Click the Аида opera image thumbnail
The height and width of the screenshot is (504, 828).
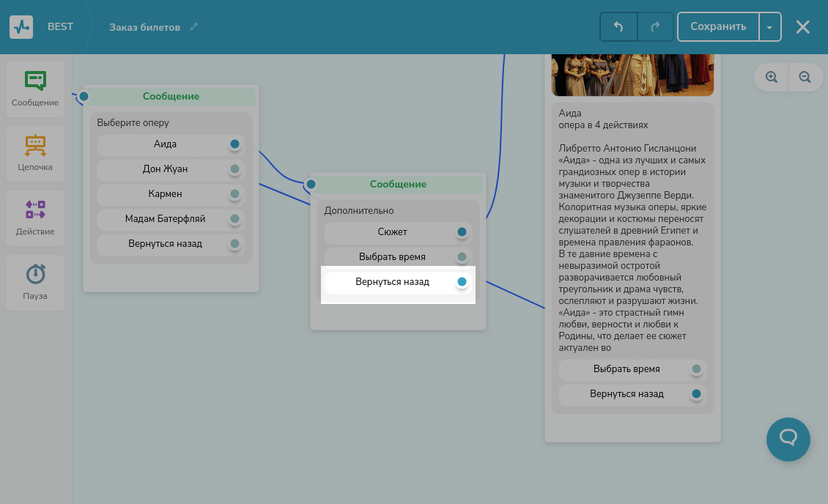pyautogui.click(x=632, y=75)
